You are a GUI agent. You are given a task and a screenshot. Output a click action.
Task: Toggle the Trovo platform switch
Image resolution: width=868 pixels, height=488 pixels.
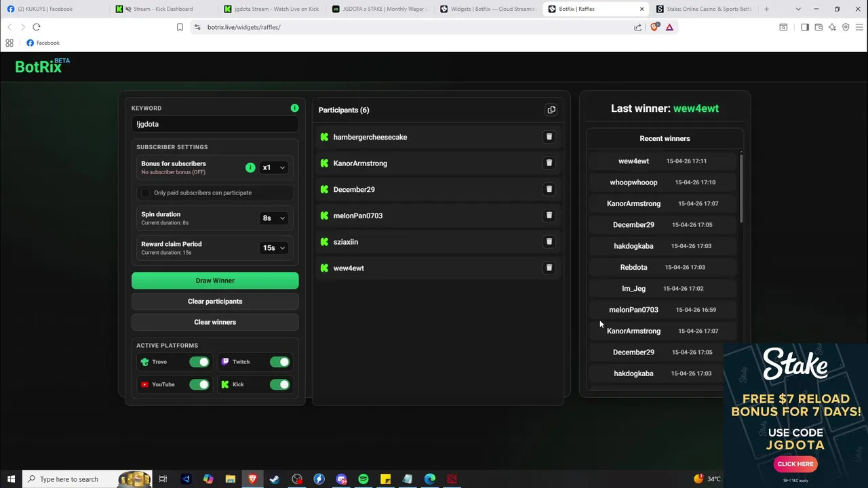coord(199,362)
